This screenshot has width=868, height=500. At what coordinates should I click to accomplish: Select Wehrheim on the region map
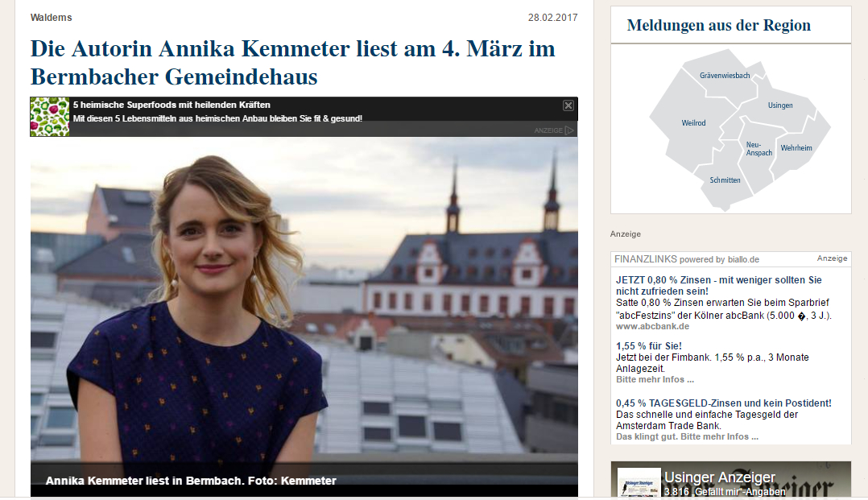click(x=796, y=148)
